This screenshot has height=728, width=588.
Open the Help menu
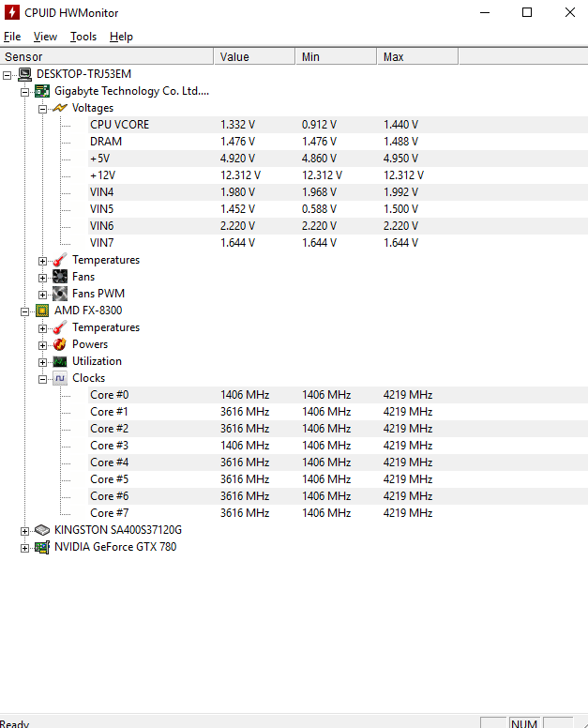point(121,37)
